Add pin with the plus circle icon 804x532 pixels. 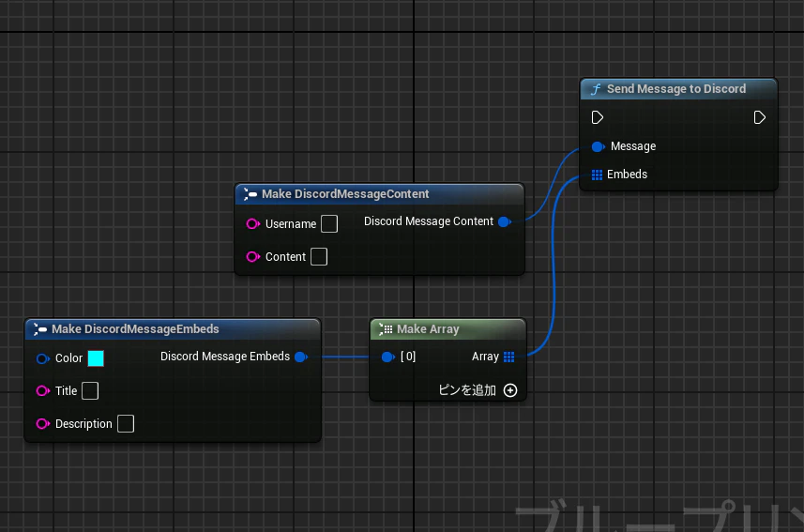click(x=510, y=390)
